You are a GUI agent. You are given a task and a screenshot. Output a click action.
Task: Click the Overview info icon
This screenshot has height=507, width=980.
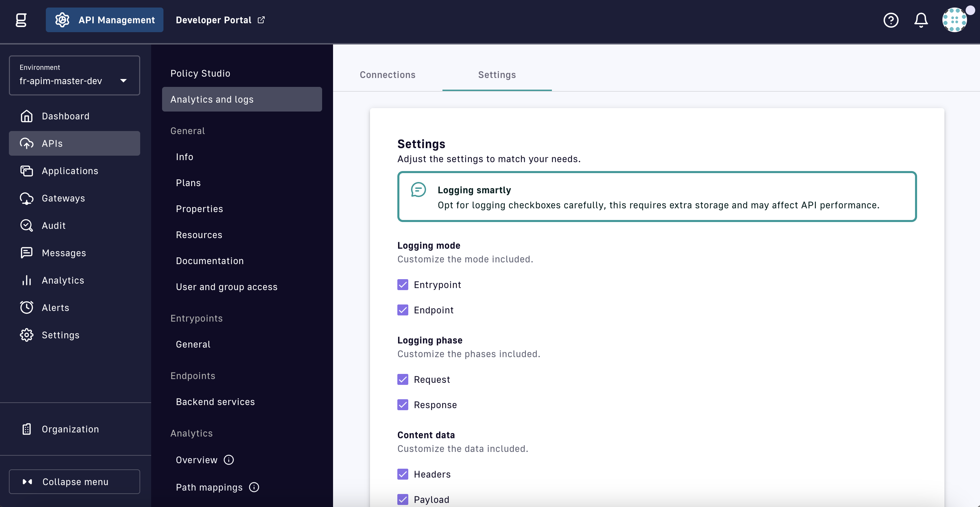pyautogui.click(x=229, y=460)
